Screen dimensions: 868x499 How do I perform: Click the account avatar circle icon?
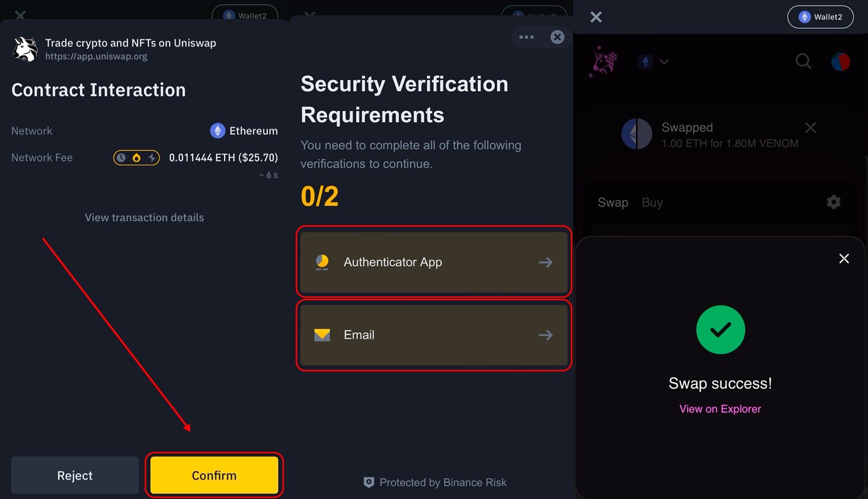(x=840, y=62)
